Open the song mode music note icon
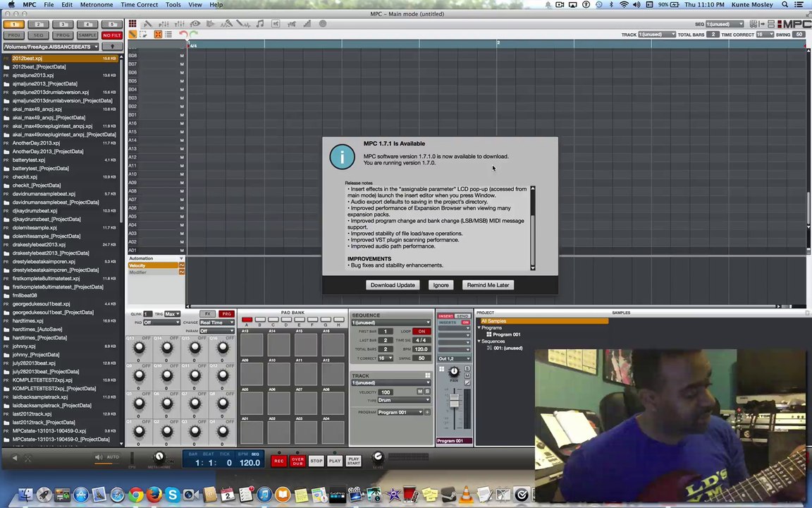Image resolution: width=812 pixels, height=508 pixels. pos(259,24)
